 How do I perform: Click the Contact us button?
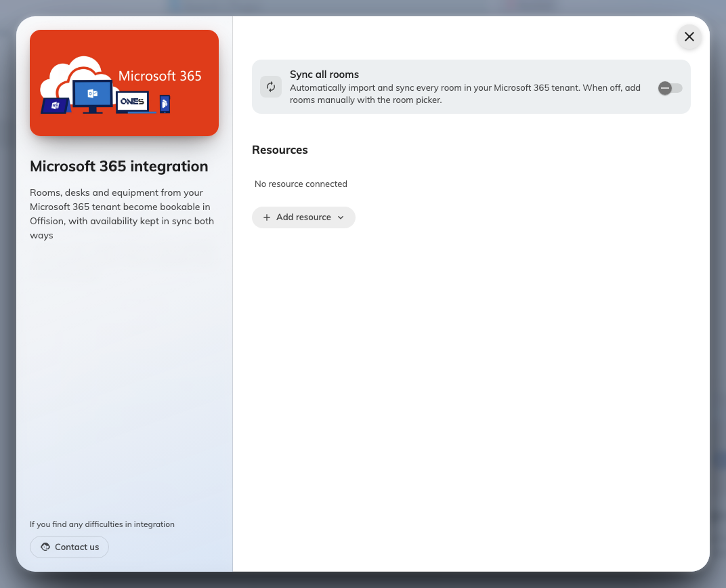click(x=70, y=547)
